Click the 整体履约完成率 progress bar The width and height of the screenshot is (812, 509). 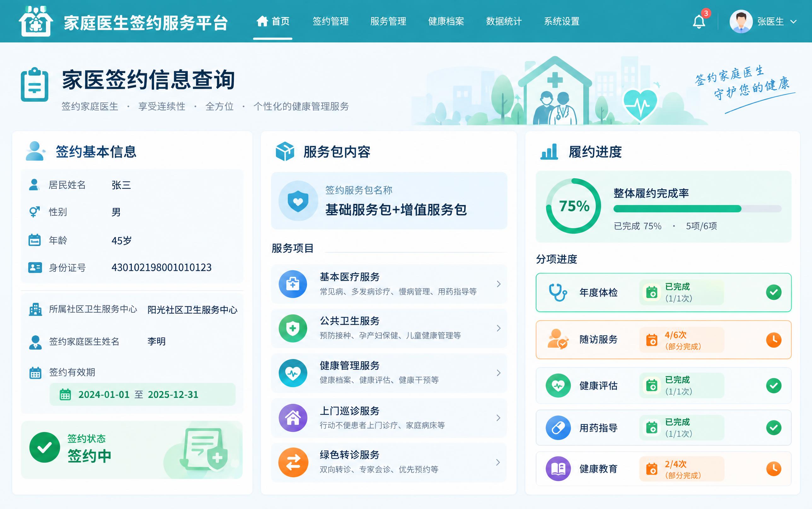pos(697,209)
